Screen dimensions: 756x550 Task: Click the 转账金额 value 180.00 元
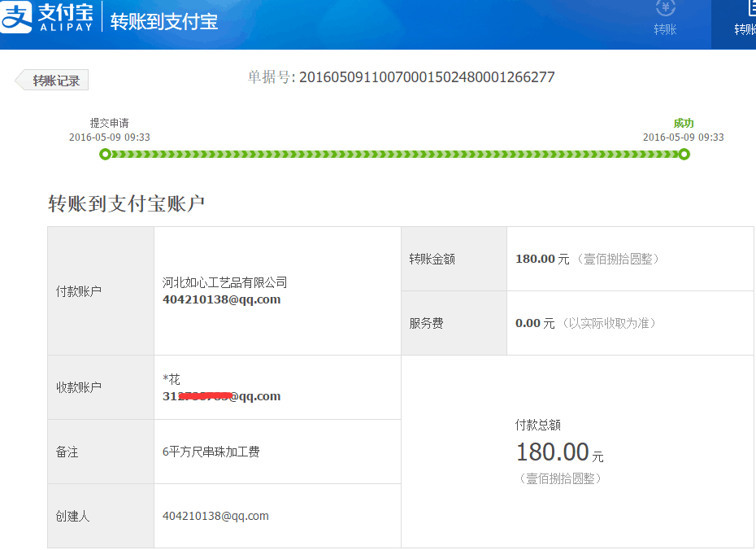tap(542, 259)
